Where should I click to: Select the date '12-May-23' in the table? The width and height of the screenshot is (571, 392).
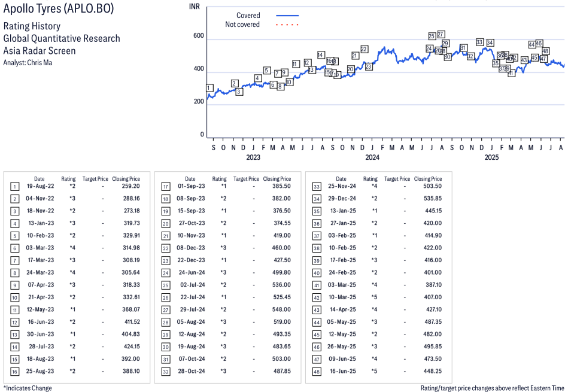41,309
